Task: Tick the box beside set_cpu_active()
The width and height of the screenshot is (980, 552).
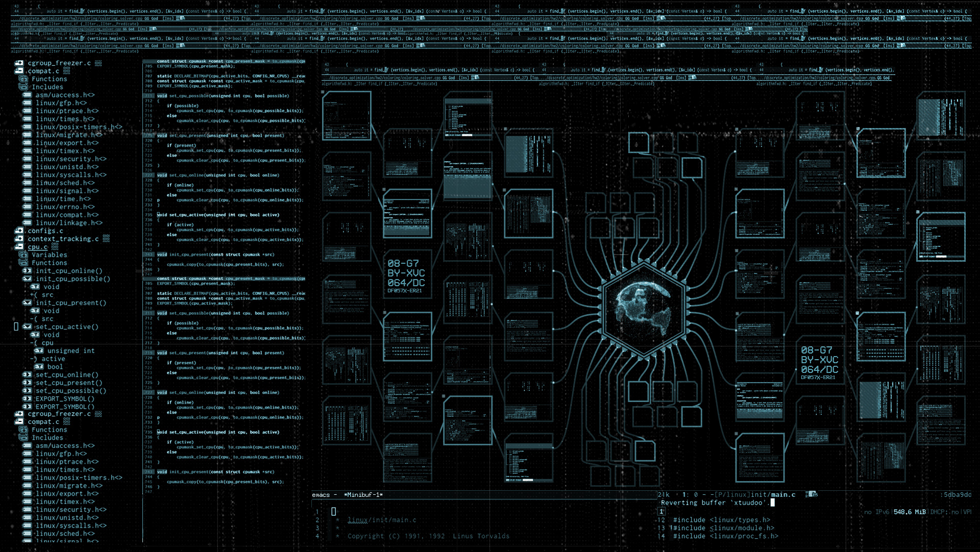Action: [x=16, y=327]
